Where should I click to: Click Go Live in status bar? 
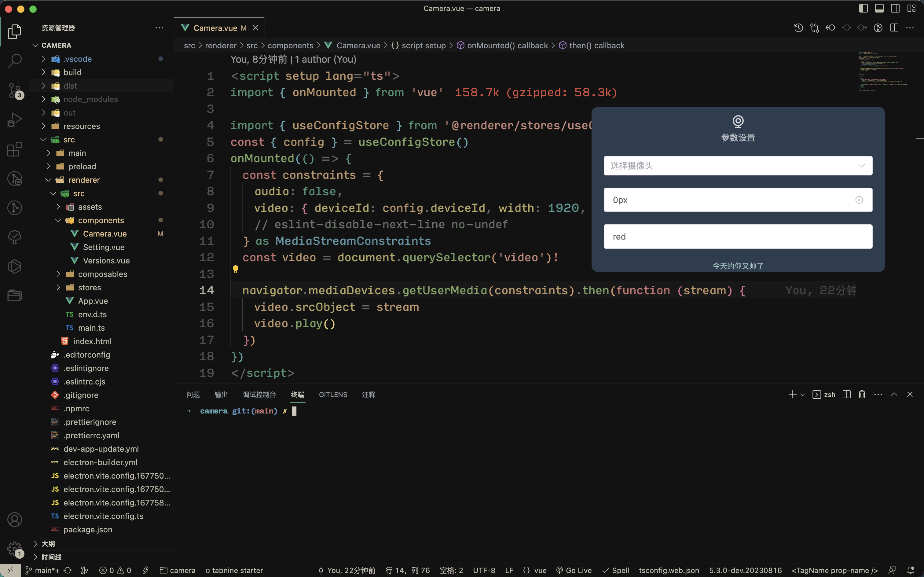pyautogui.click(x=574, y=570)
